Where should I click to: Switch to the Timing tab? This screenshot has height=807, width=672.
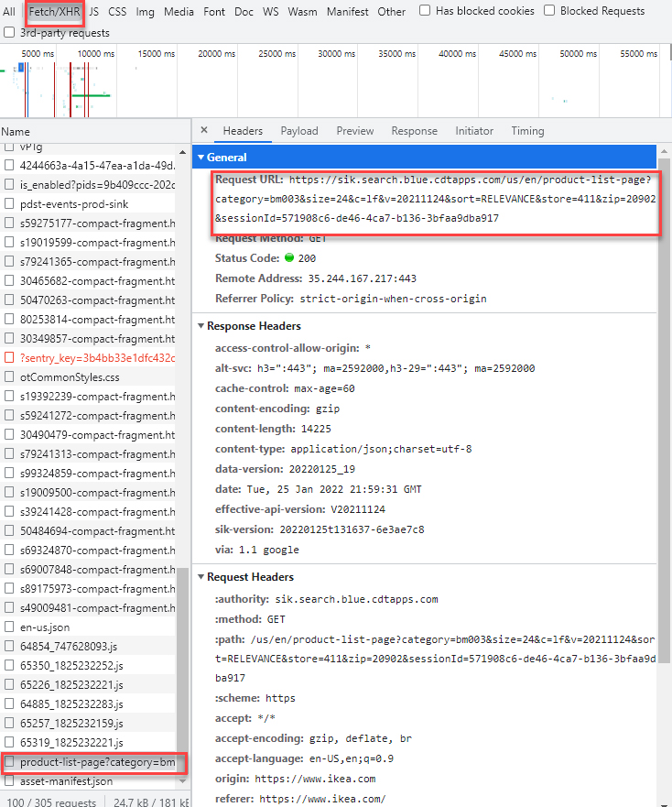pos(527,131)
